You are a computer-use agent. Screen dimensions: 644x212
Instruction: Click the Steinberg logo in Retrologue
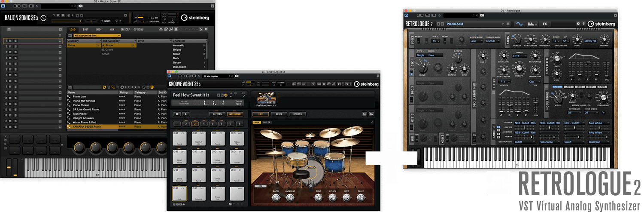tap(601, 24)
